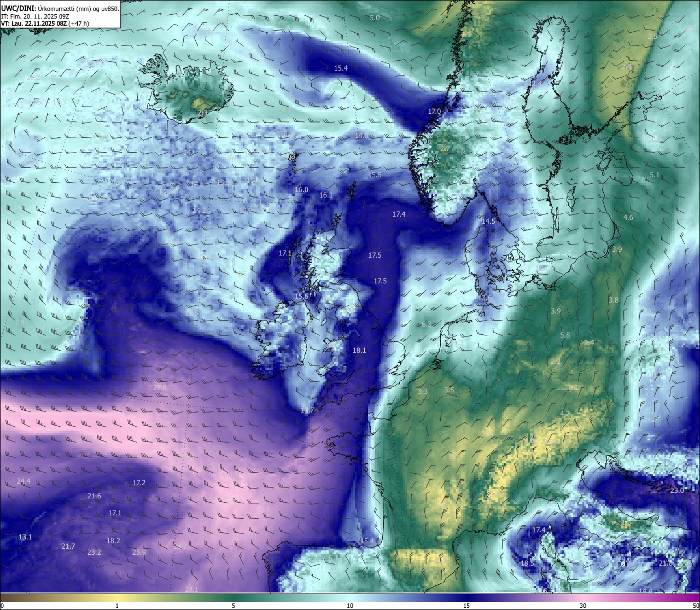Click the 5.0 value label
Screen dimensions: 700x610
tap(375, 18)
